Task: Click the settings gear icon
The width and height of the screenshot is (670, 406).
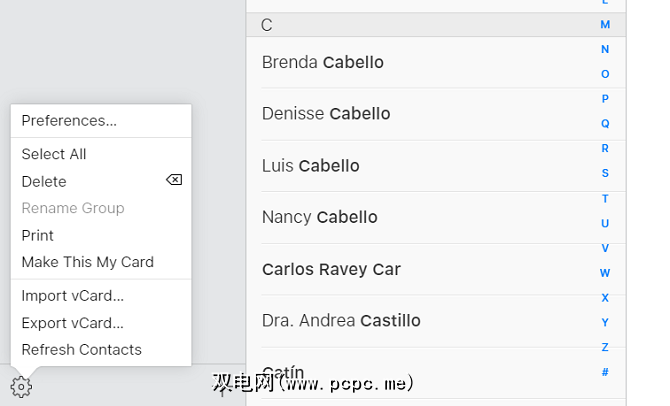Action: click(x=21, y=387)
